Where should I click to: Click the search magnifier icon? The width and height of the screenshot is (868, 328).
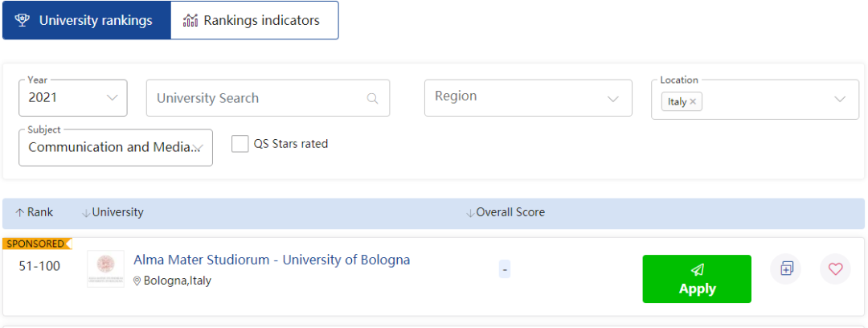[372, 99]
